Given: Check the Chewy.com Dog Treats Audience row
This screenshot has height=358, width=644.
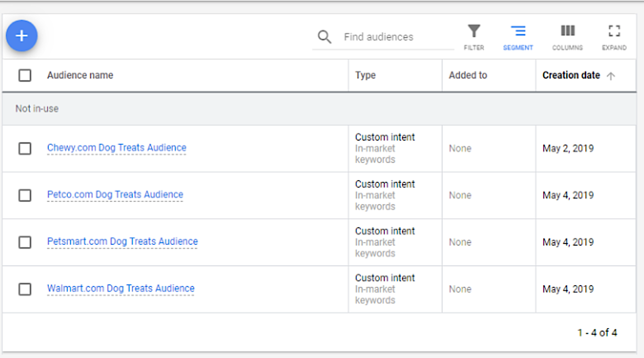Looking at the screenshot, I should tap(25, 148).
